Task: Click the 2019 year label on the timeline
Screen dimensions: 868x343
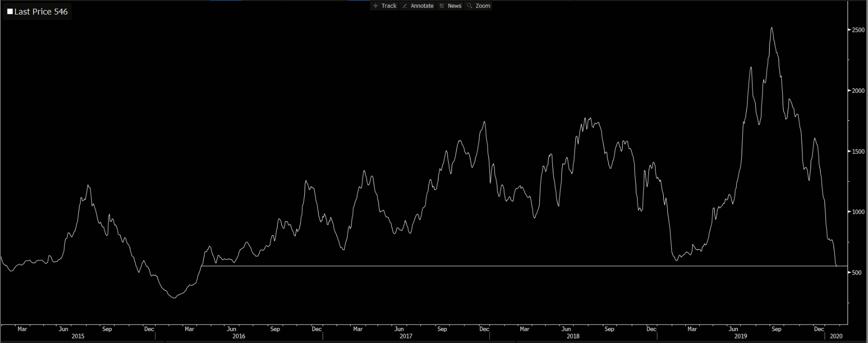Action: click(x=740, y=337)
